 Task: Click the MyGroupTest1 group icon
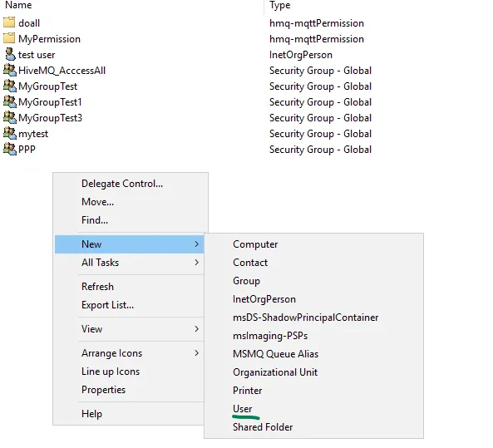pyautogui.click(x=10, y=101)
